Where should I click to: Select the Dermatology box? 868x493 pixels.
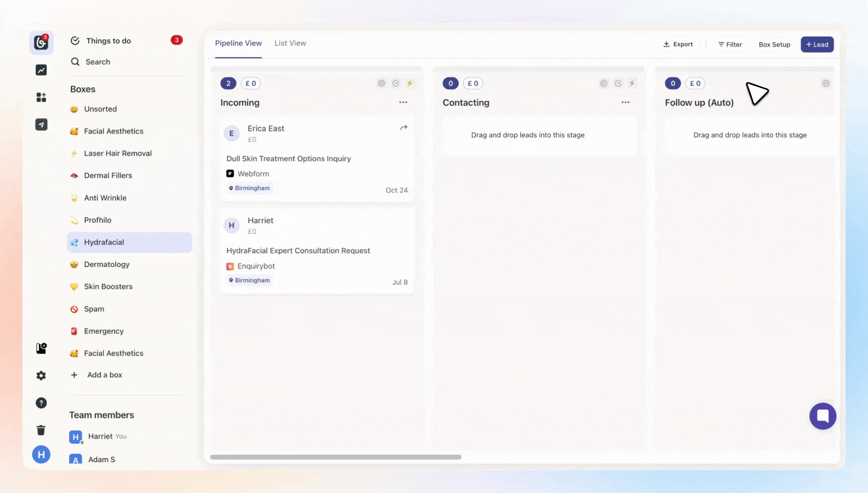(x=130, y=264)
